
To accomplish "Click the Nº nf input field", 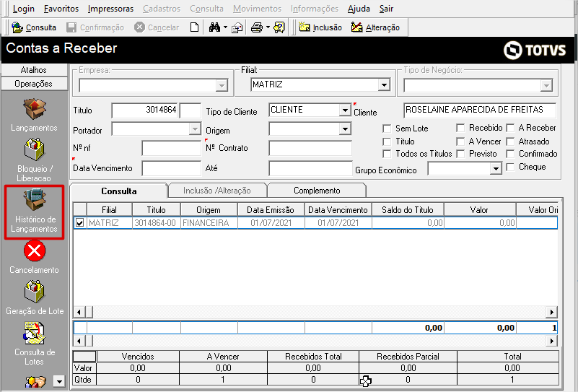I will [x=172, y=148].
